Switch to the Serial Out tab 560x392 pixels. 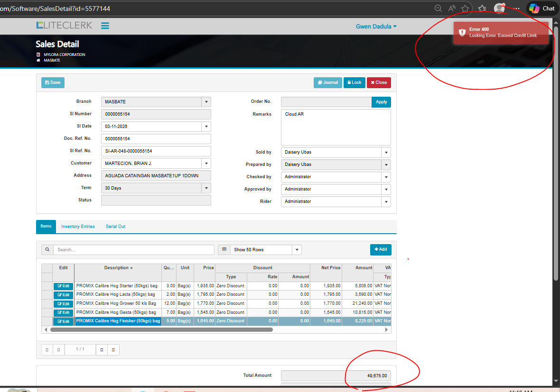coord(115,227)
